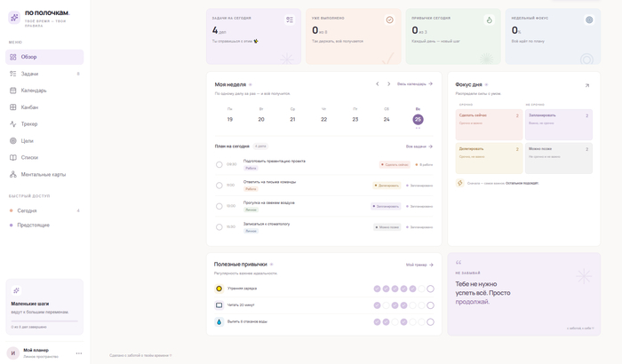Image resolution: width=622 pixels, height=364 pixels.
Task: Open quick access Сегодня
Action: (44, 210)
